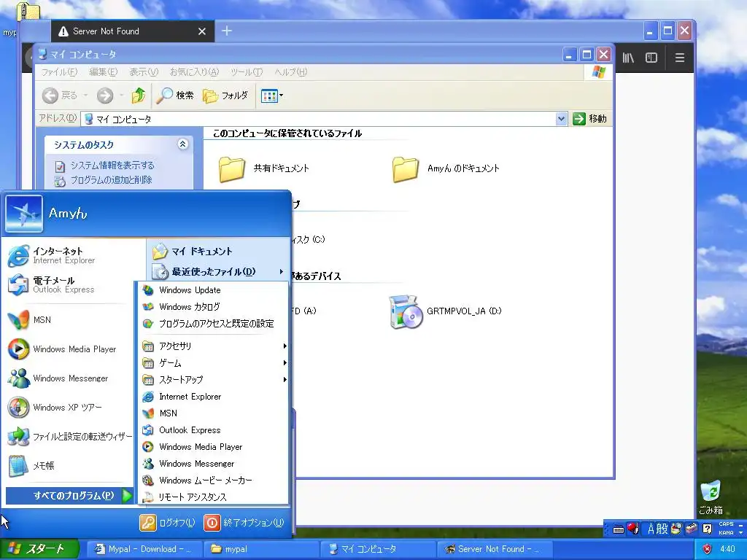Open ヘルプ menu in My Computer window
The width and height of the screenshot is (747, 560).
pyautogui.click(x=290, y=72)
